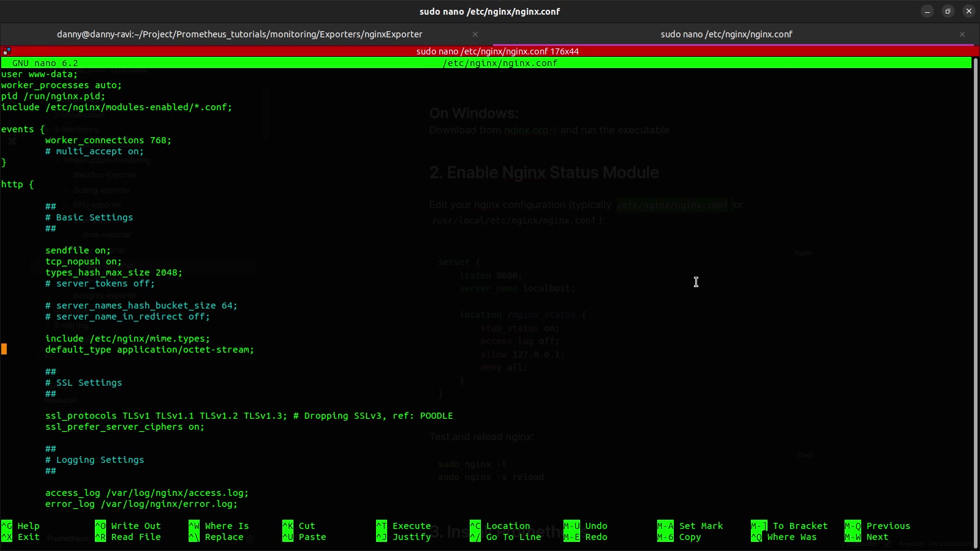Click the M-E Redo shortcut
Image resolution: width=980 pixels, height=551 pixels.
tap(586, 537)
